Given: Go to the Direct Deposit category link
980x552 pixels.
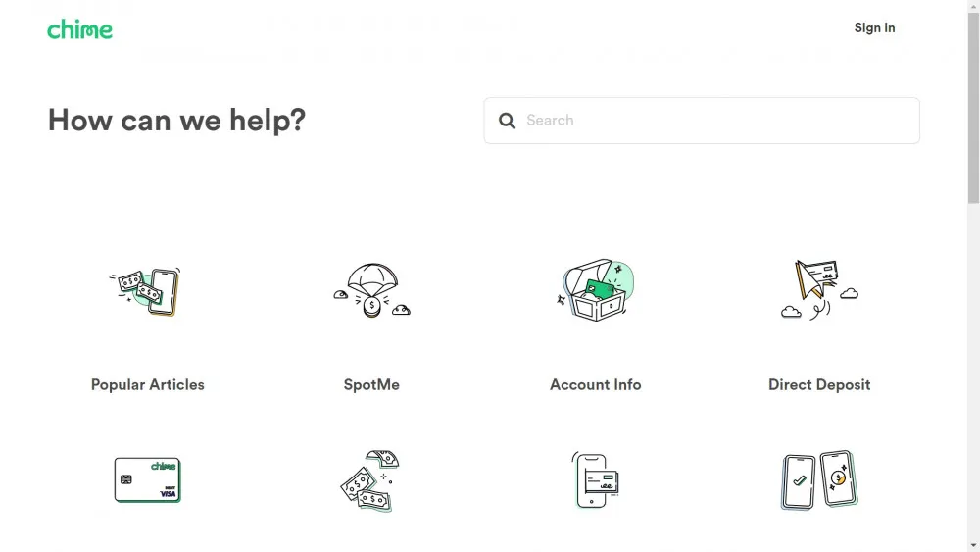Looking at the screenshot, I should [x=819, y=385].
